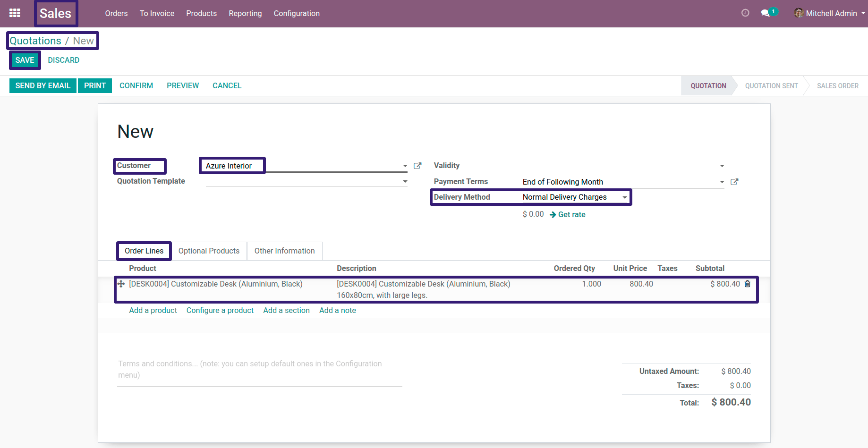Screen dimensions: 868x448
Task: Expand the Payment Terms dropdown arrow
Action: (x=722, y=182)
